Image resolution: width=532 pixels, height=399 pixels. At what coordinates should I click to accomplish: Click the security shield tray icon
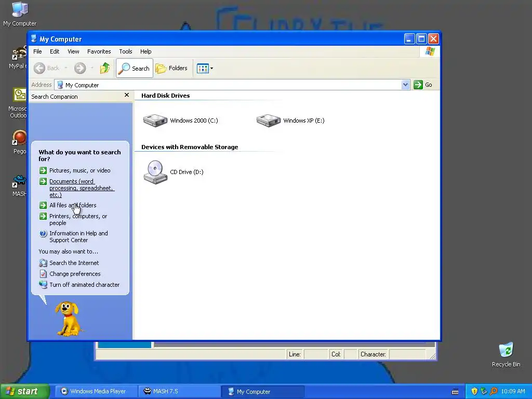474,391
